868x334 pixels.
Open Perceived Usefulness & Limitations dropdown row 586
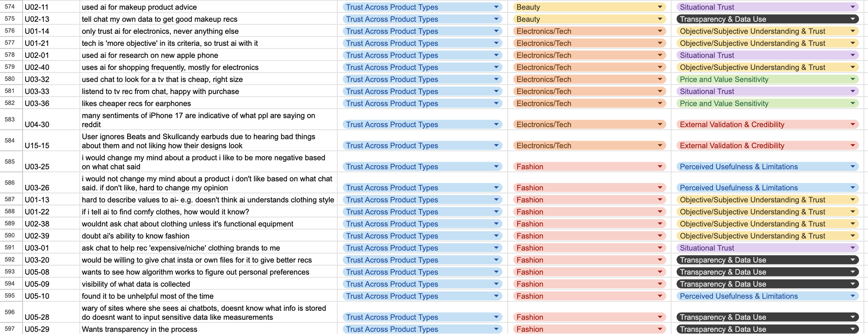pos(852,188)
